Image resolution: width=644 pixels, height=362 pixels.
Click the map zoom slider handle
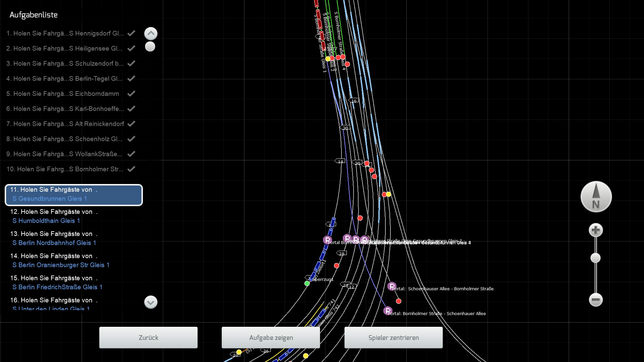tap(595, 258)
